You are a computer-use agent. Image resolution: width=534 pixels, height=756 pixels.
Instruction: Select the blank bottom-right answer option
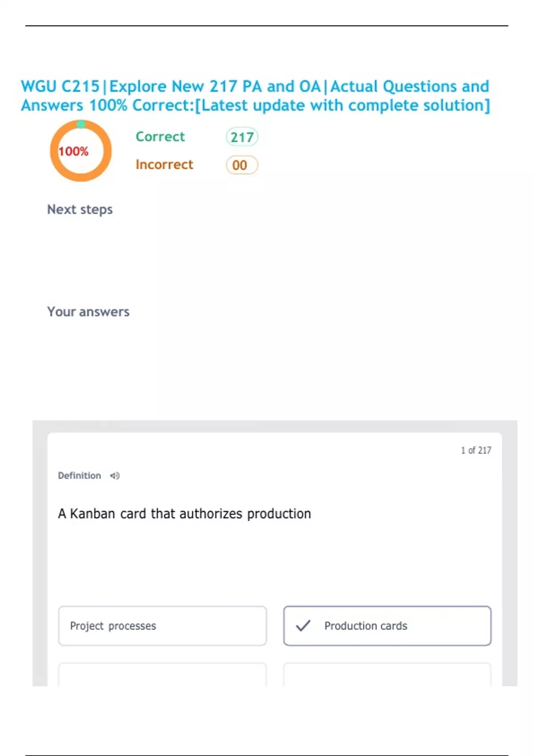pyautogui.click(x=387, y=675)
